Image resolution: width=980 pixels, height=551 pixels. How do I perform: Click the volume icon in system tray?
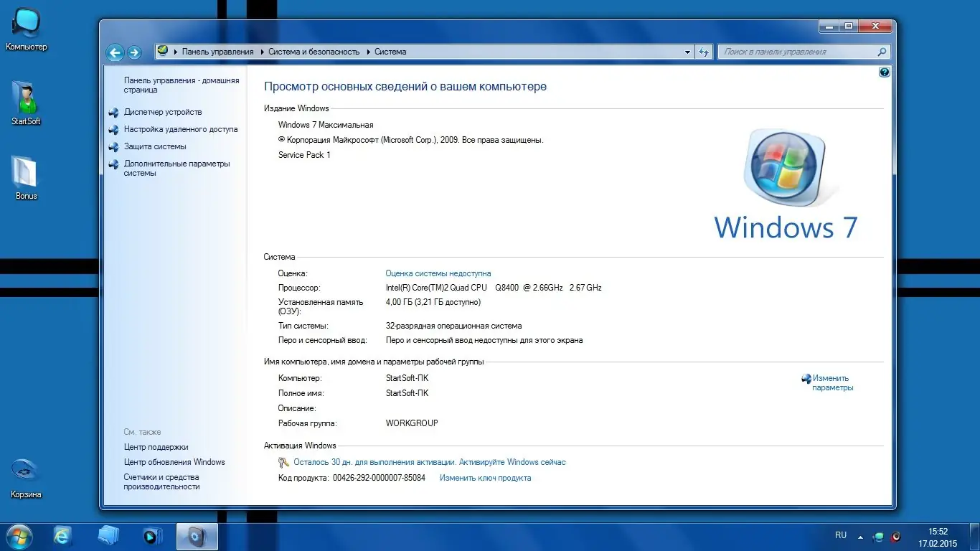tap(895, 536)
